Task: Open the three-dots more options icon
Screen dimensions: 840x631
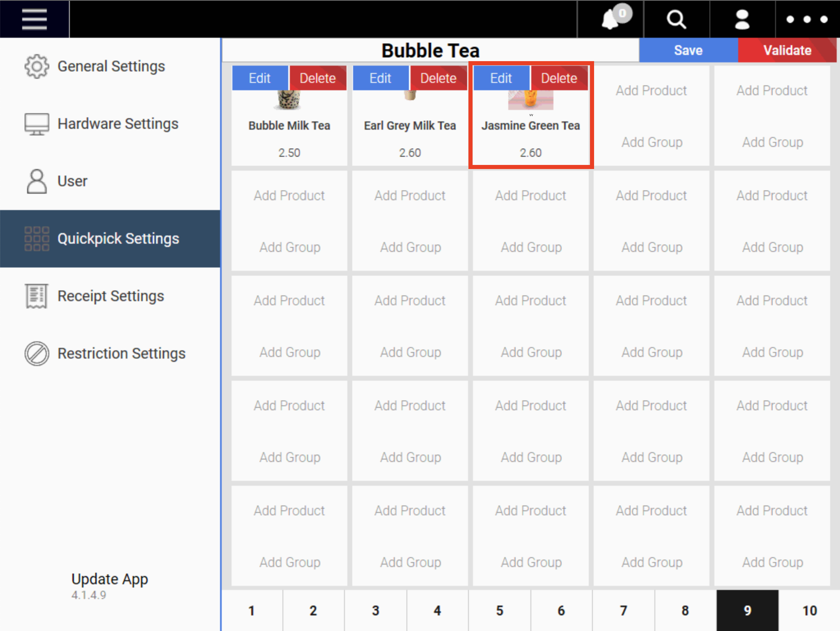Action: pos(807,19)
